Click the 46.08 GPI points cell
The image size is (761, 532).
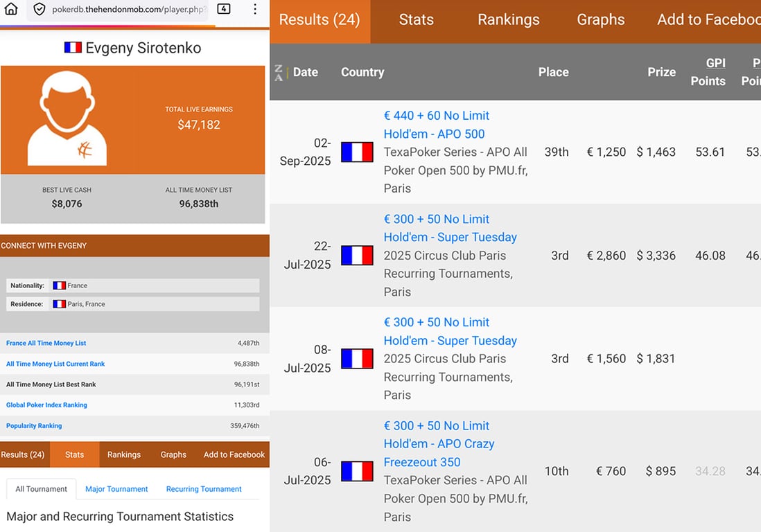(710, 255)
